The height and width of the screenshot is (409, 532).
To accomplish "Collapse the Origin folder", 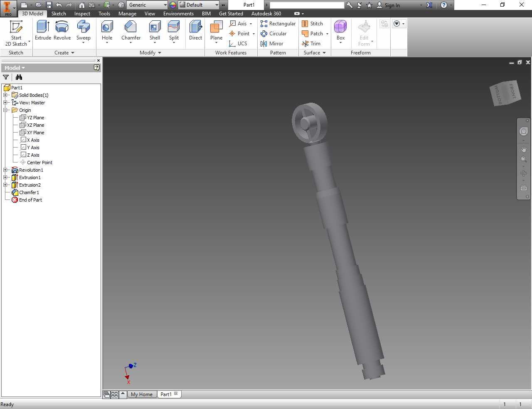I will point(5,110).
